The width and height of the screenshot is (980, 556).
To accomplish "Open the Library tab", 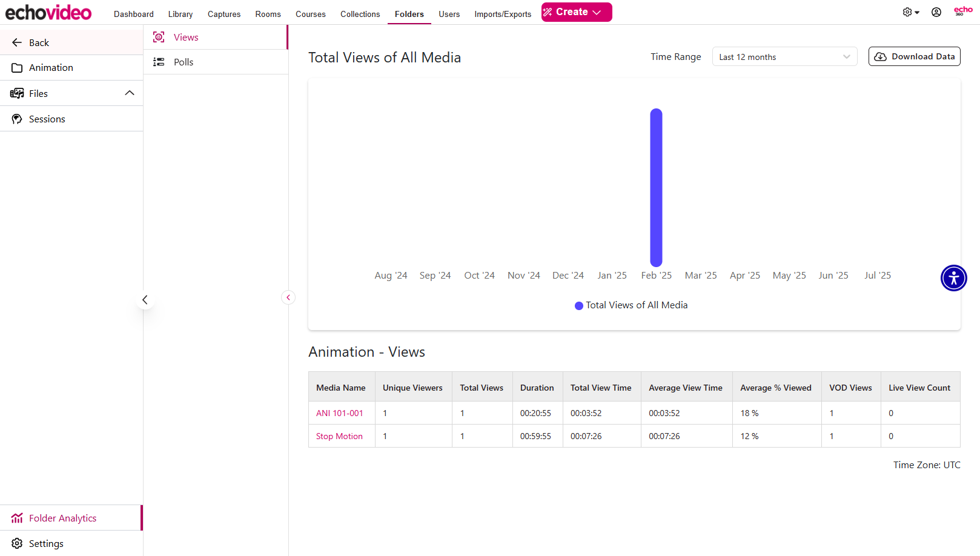I will pos(180,14).
